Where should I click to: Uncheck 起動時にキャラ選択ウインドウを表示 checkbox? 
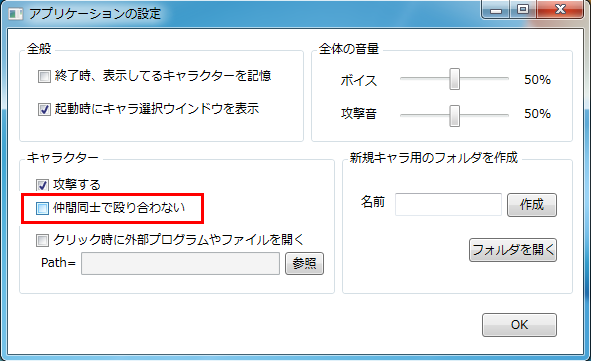[44, 110]
